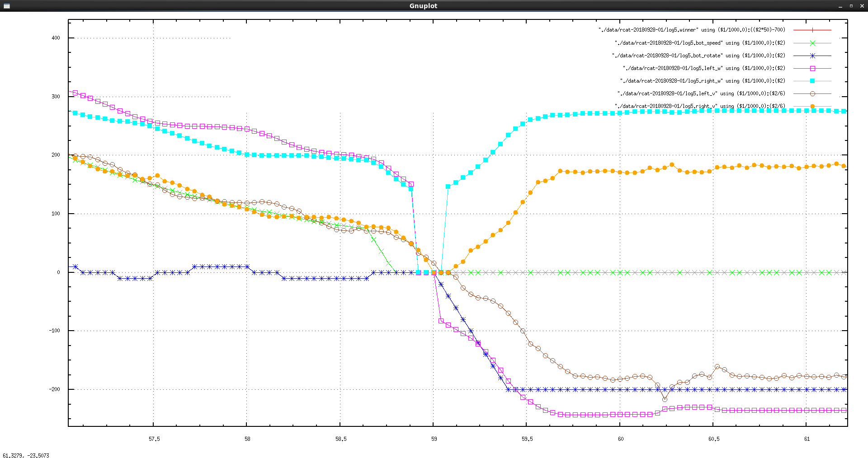Click the y-axis label 0
The width and height of the screenshot is (868, 458).
coord(58,272)
